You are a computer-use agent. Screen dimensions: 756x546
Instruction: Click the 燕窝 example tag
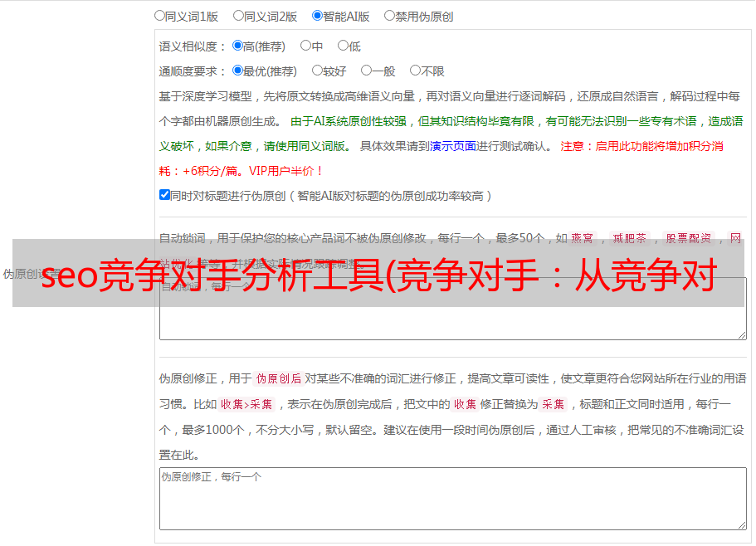pyautogui.click(x=582, y=238)
